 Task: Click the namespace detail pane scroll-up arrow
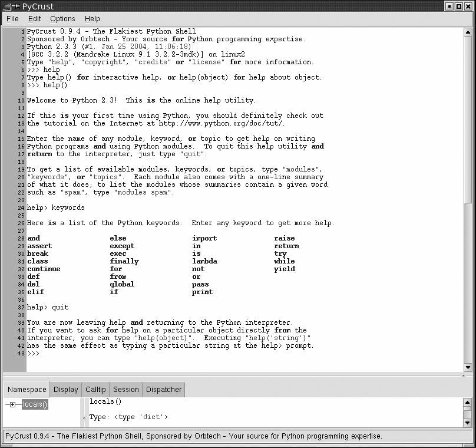[467, 402]
